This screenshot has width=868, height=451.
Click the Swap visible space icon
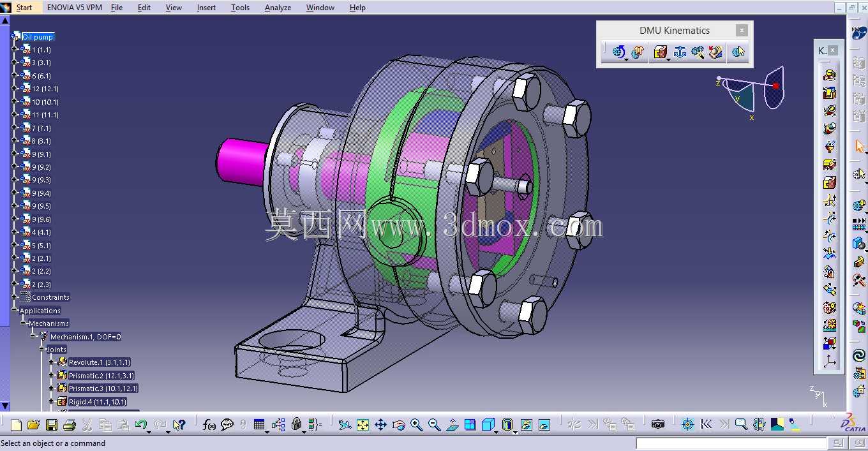click(x=544, y=425)
